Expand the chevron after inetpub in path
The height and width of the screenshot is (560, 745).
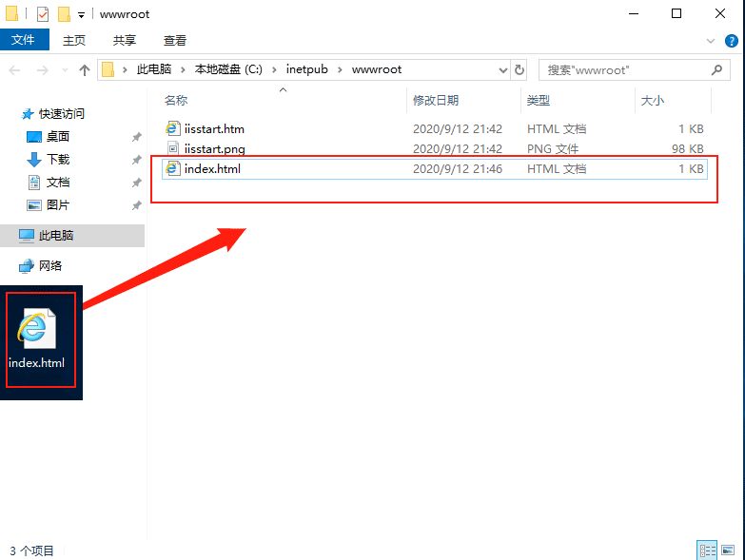340,69
